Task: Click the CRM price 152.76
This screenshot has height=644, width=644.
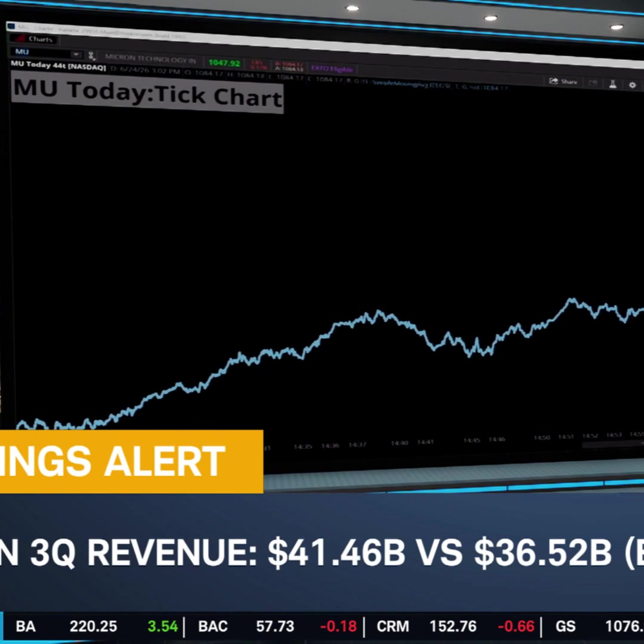Action: [453, 626]
